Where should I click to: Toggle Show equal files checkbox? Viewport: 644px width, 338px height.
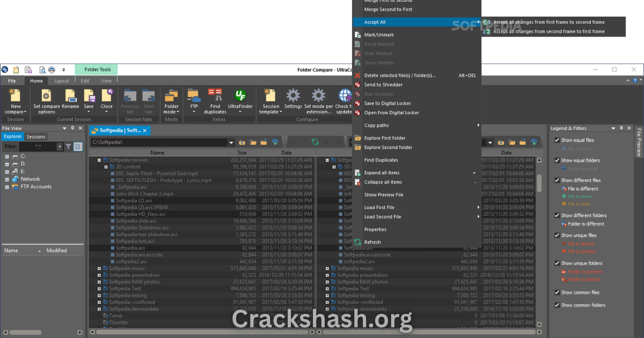point(557,140)
